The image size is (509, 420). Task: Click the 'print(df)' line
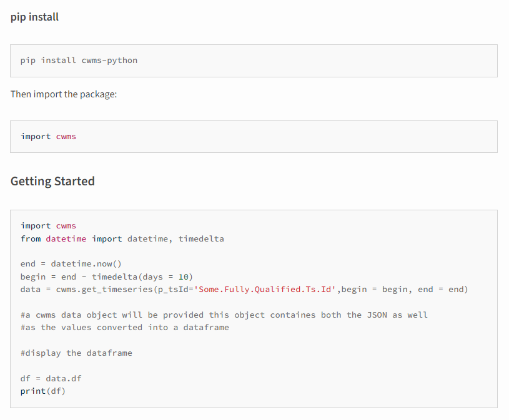pyautogui.click(x=43, y=391)
